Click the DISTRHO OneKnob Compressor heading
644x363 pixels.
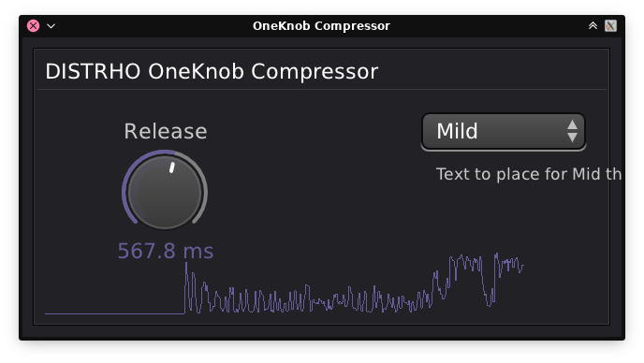pyautogui.click(x=212, y=71)
